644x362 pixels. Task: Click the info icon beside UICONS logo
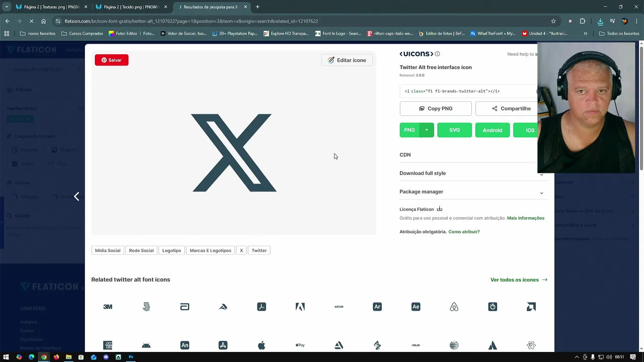(x=437, y=54)
